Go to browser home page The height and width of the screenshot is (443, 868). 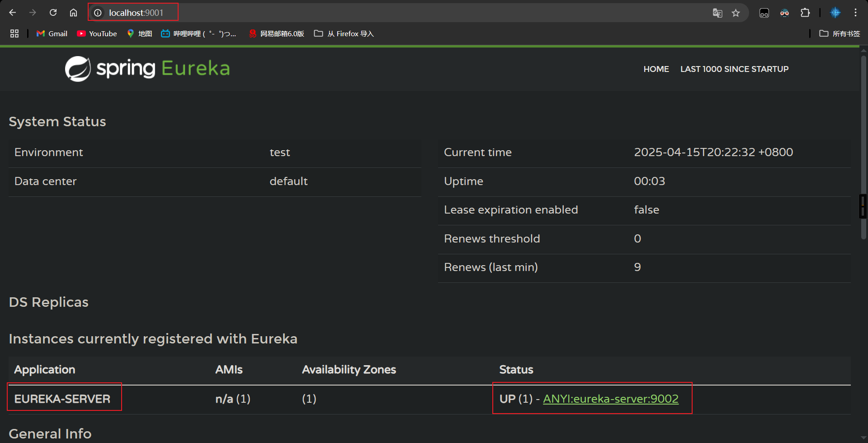[73, 13]
